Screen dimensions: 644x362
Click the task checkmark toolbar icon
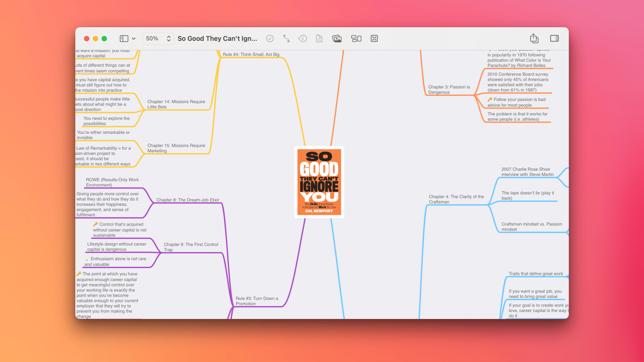270,39
